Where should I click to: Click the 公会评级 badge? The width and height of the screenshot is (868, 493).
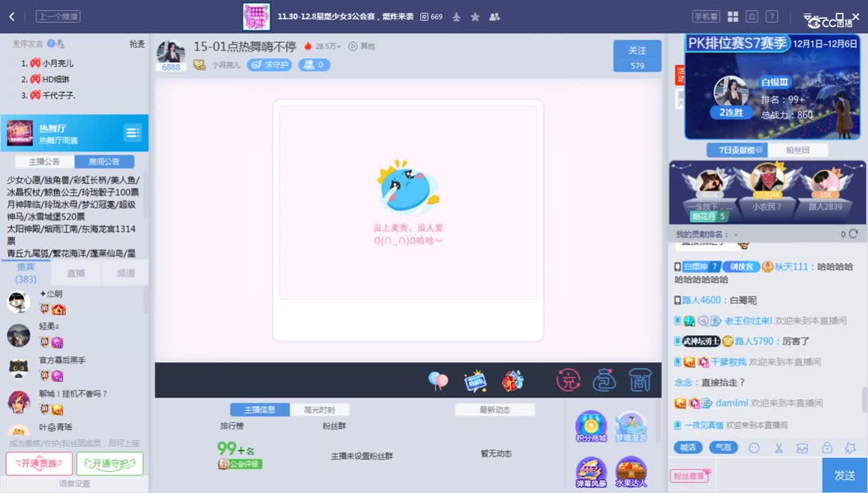(240, 464)
